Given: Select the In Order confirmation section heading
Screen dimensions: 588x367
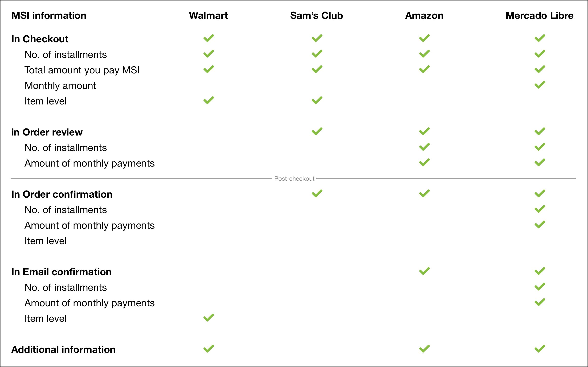Looking at the screenshot, I should tap(62, 194).
